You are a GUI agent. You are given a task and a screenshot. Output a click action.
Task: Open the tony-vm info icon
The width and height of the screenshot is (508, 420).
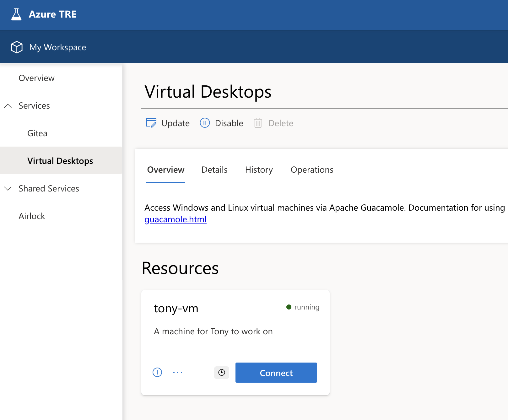click(x=157, y=372)
